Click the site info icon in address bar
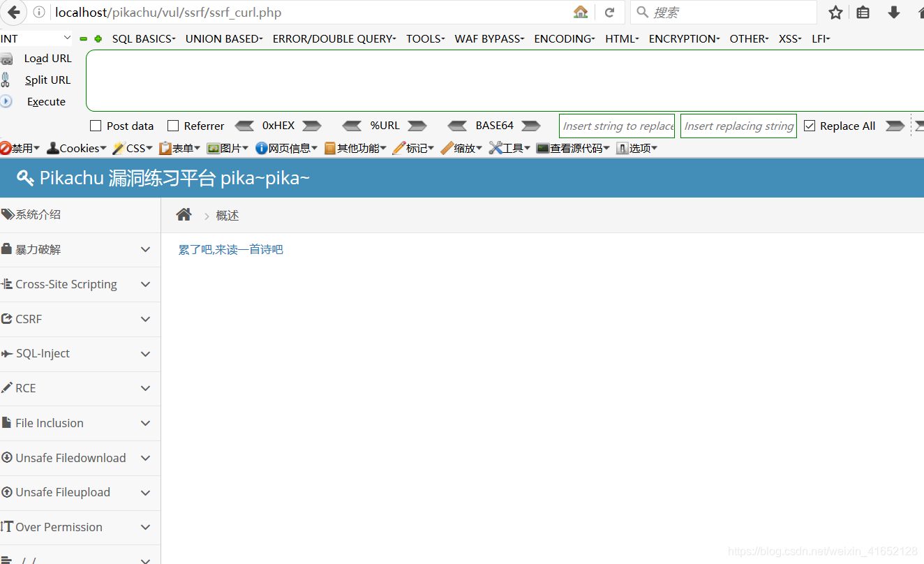Screen dimensions: 924x564 tap(40, 13)
